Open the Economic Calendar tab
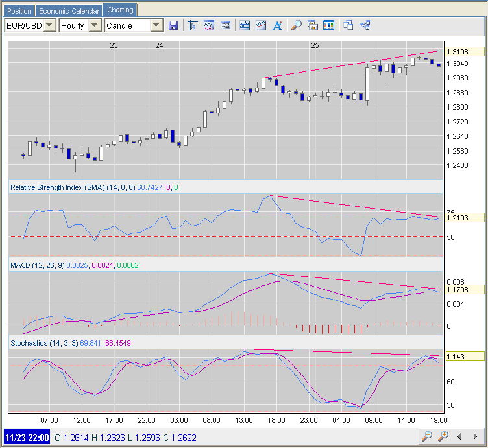The image size is (488, 448). 69,11
